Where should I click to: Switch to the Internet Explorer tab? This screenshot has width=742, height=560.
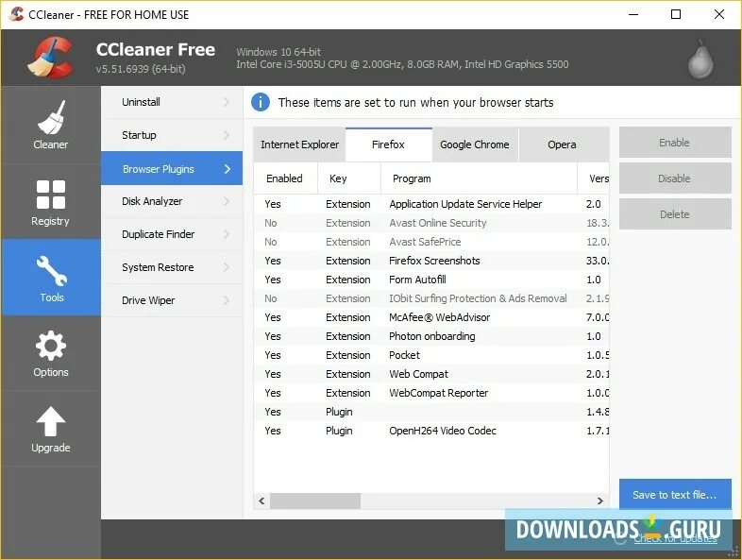tap(299, 144)
